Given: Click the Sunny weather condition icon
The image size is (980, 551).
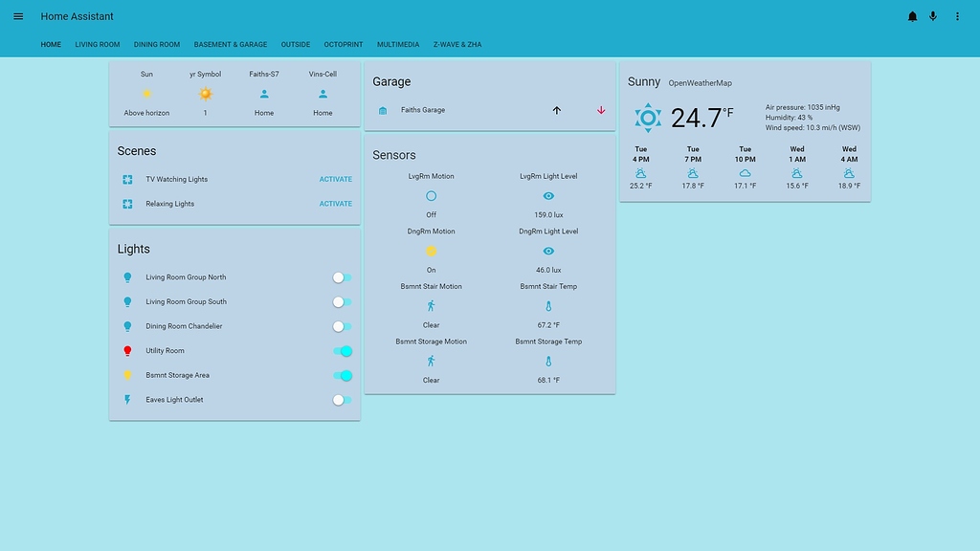Looking at the screenshot, I should pyautogui.click(x=646, y=118).
